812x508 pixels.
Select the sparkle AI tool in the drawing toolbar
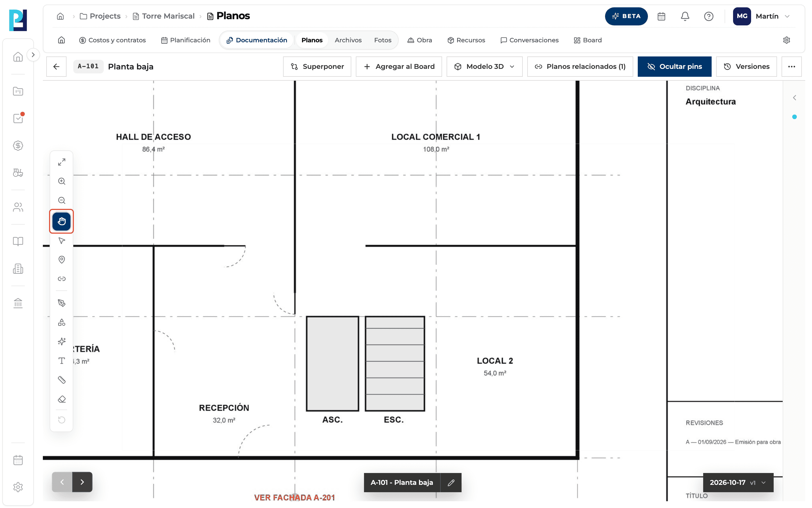point(61,341)
